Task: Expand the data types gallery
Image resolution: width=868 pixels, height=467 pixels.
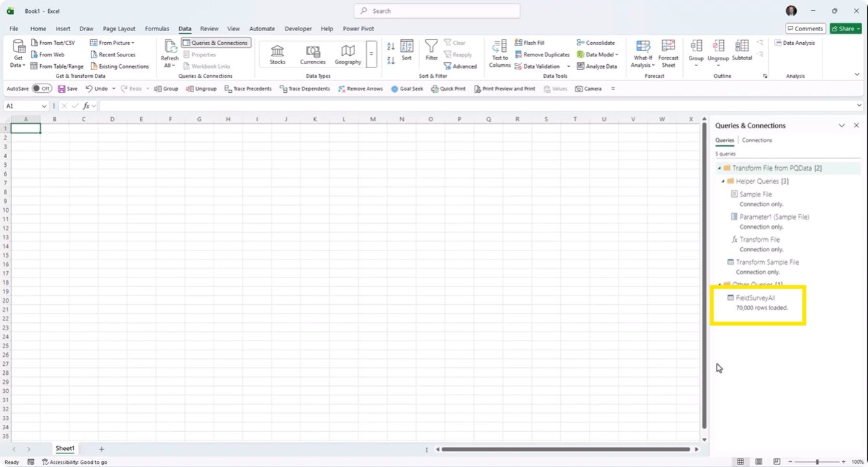Action: [371, 54]
